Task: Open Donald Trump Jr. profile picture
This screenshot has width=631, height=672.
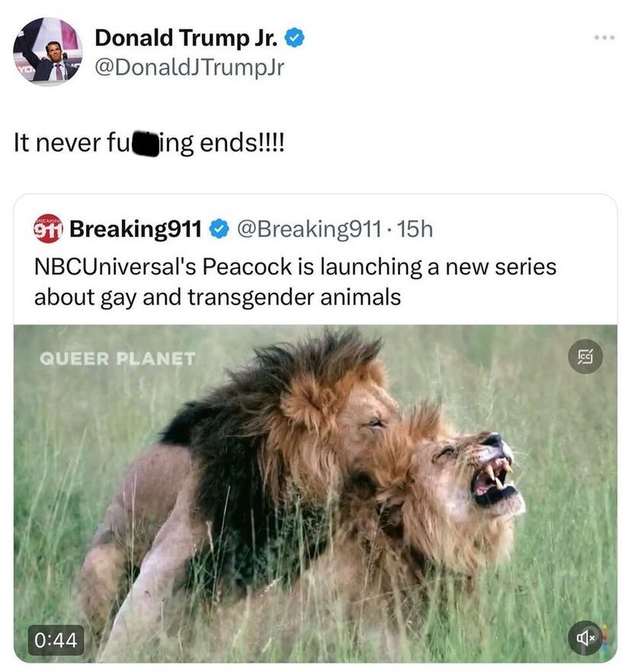Action: point(47,51)
